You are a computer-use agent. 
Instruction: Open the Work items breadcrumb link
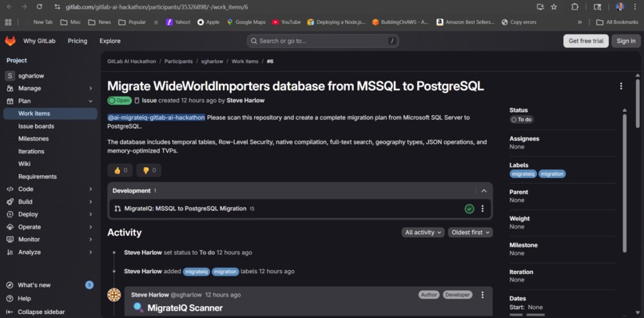[244, 62]
